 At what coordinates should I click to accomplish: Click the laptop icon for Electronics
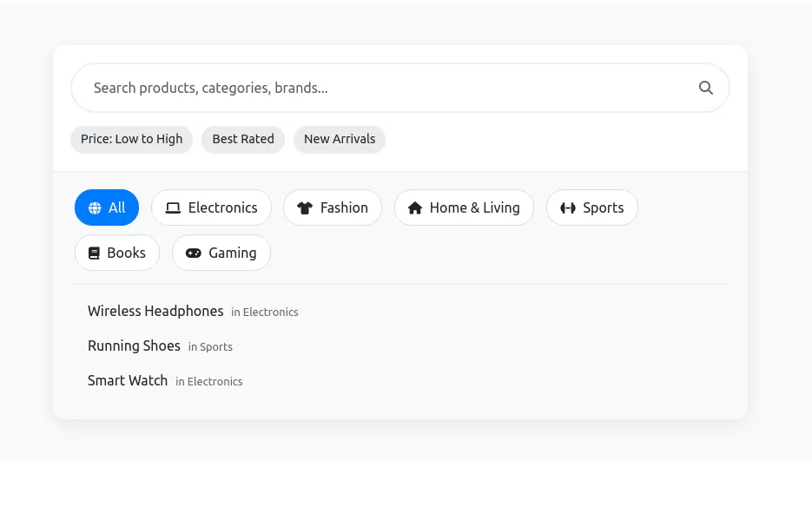(173, 208)
